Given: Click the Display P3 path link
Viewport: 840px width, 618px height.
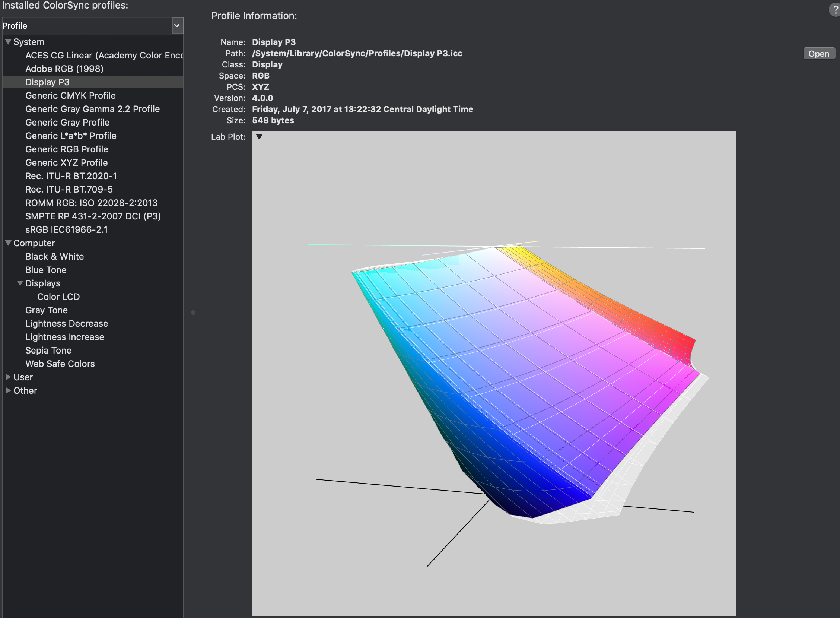Looking at the screenshot, I should [357, 53].
